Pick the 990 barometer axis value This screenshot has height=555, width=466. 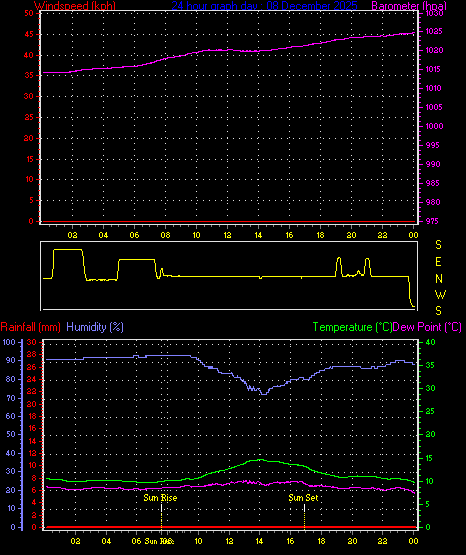(x=433, y=164)
